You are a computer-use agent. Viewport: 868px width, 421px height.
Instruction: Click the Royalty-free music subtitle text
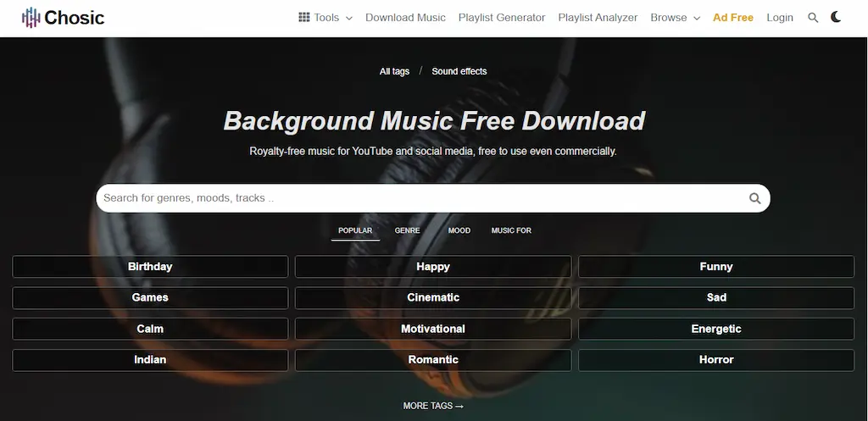pyautogui.click(x=433, y=151)
